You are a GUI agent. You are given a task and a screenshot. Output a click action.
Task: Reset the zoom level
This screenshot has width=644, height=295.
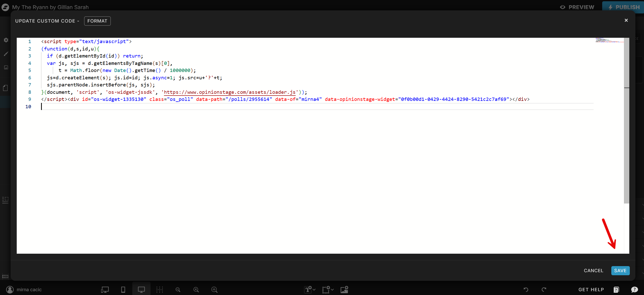click(x=196, y=290)
